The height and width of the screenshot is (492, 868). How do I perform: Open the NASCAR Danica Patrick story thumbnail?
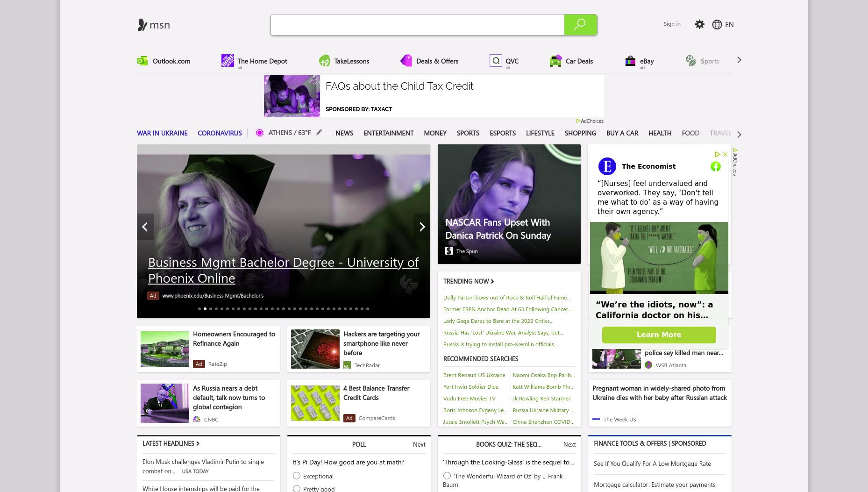pyautogui.click(x=509, y=204)
